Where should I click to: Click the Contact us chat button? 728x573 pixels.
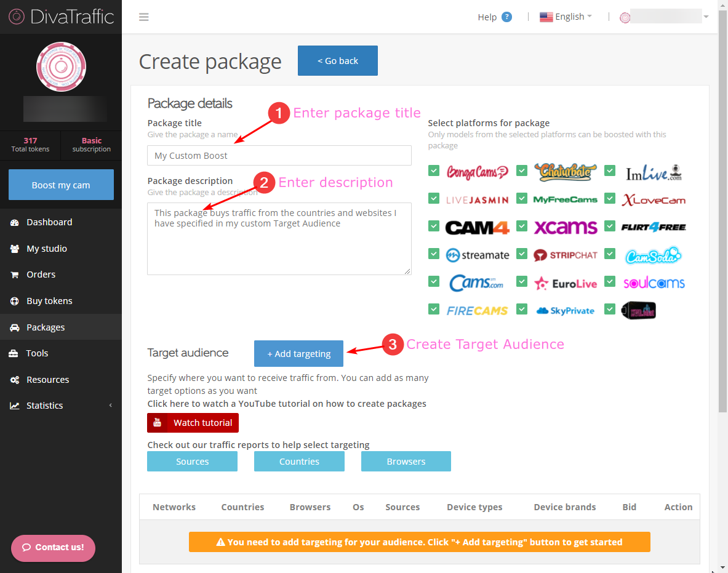(54, 548)
